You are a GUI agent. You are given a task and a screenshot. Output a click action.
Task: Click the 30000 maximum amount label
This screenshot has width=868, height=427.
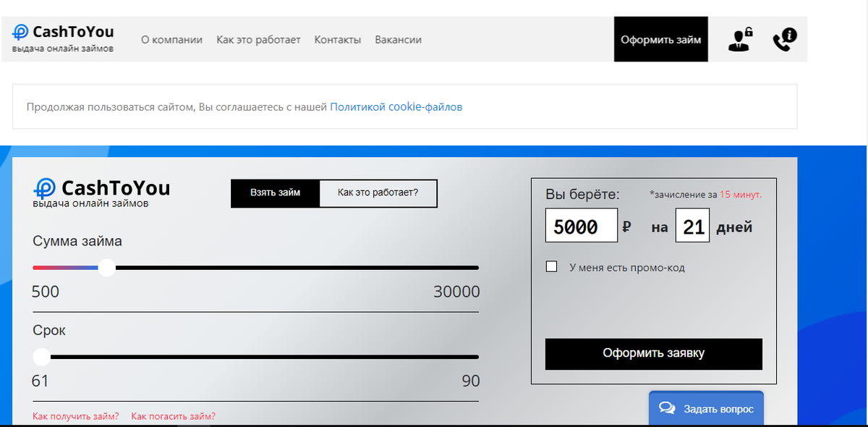point(456,292)
